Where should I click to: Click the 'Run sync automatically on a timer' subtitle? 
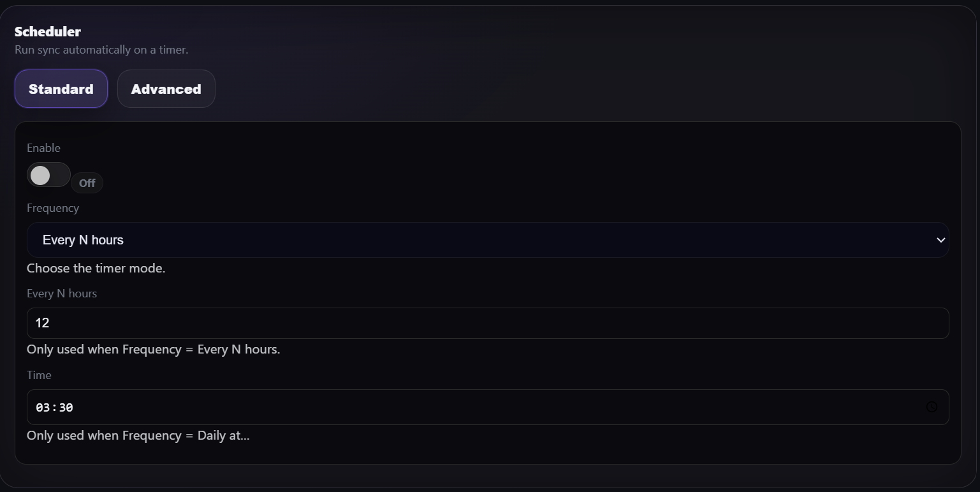(101, 50)
